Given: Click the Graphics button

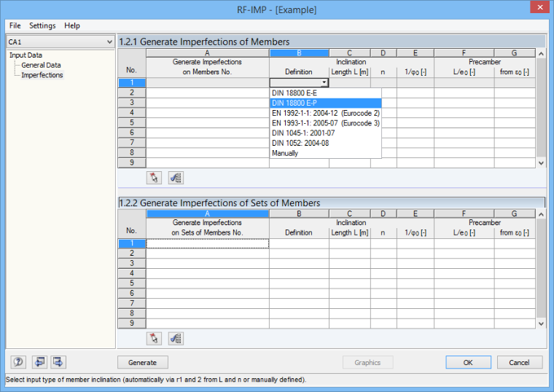Looking at the screenshot, I should (367, 362).
